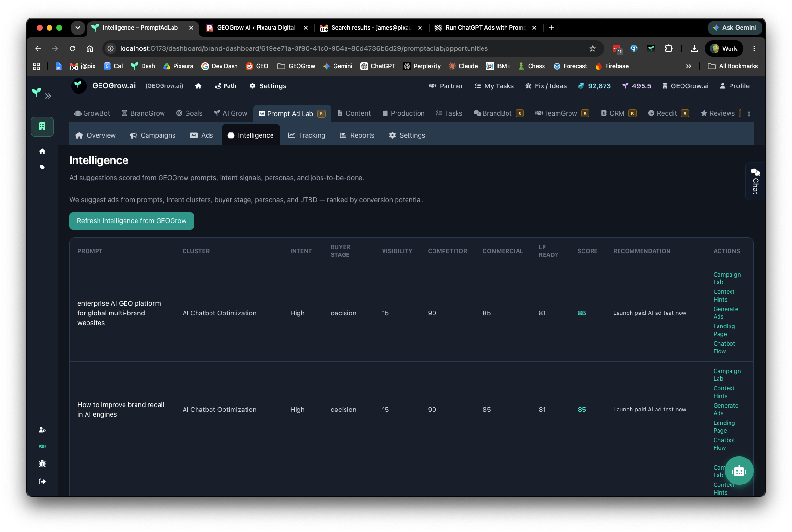
Task: Expand the sidebar with the double chevron
Action: 48,96
